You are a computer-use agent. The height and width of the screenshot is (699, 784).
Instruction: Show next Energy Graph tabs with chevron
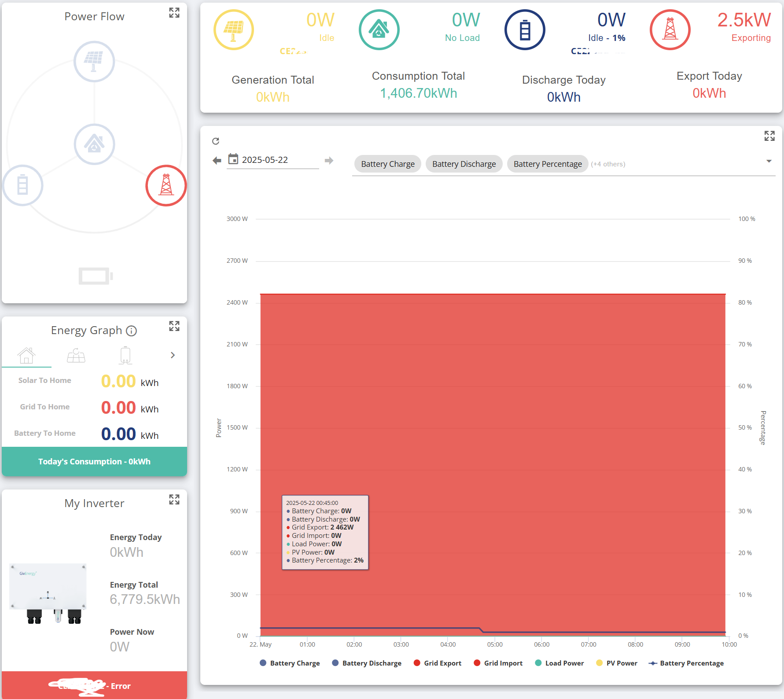point(173,355)
